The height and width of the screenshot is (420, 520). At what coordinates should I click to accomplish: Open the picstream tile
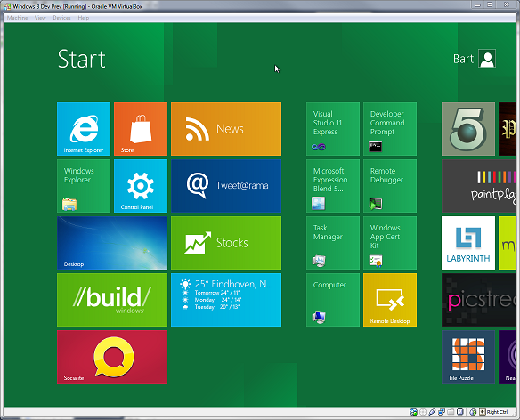point(479,300)
